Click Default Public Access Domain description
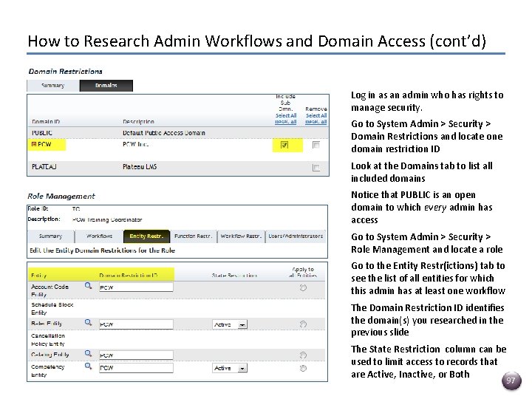This screenshot has height=399, width=532. click(164, 133)
